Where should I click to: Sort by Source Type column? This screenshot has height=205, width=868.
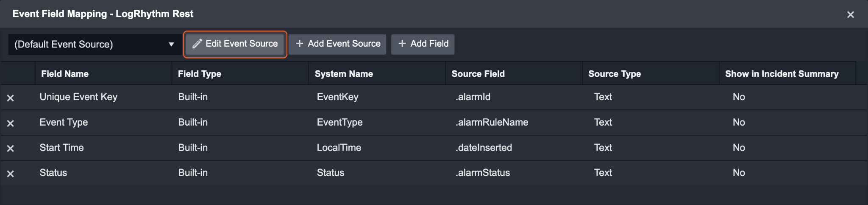click(615, 74)
